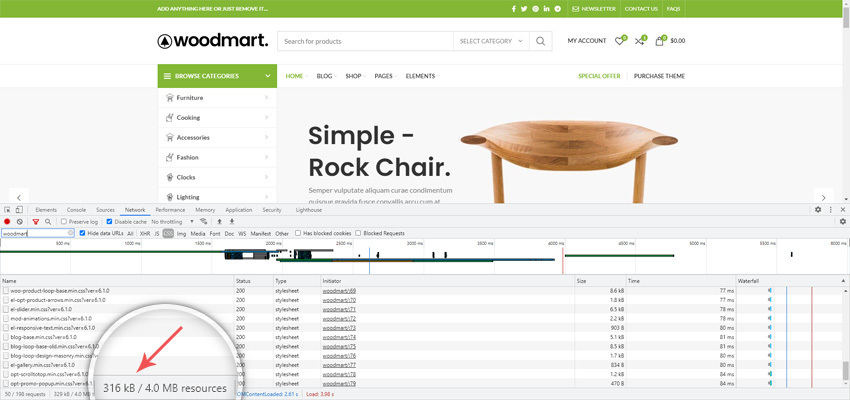Select el-slider.min.css request row
The image size is (850, 400).
click(x=423, y=309)
